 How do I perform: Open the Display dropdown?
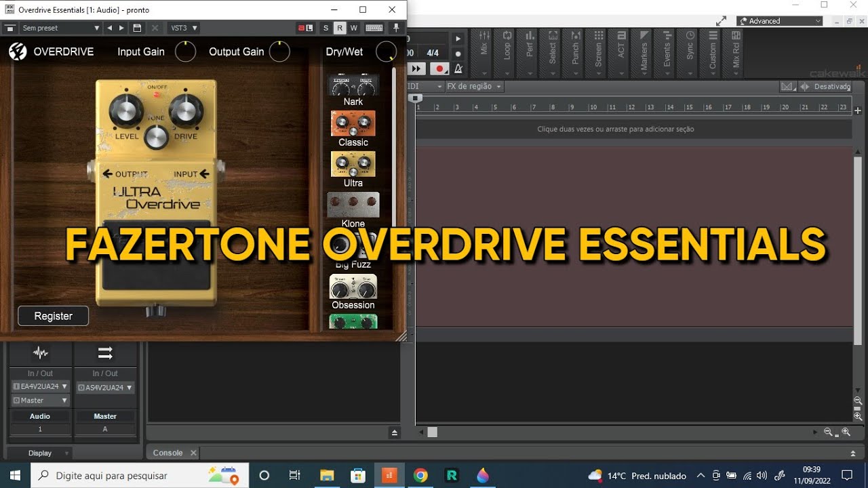tap(41, 453)
